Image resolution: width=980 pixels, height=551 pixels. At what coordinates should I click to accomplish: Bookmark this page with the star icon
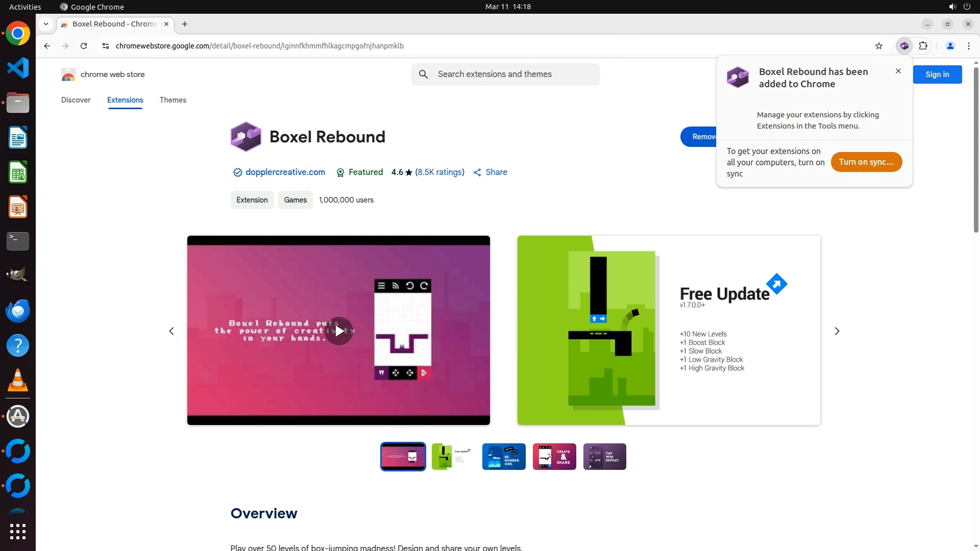point(878,46)
